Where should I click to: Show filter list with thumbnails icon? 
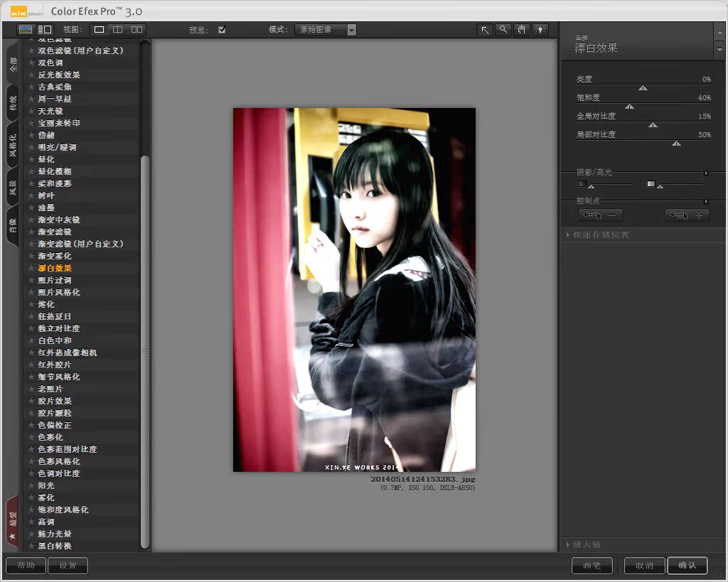click(26, 30)
